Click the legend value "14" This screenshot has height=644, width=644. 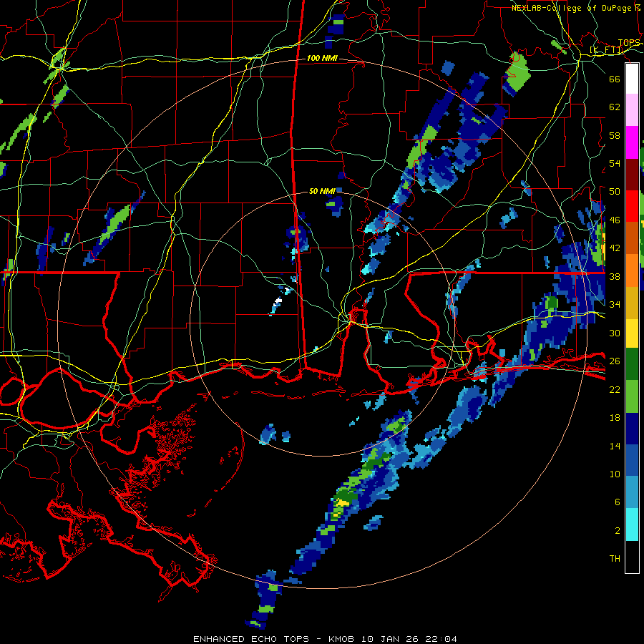[615, 446]
